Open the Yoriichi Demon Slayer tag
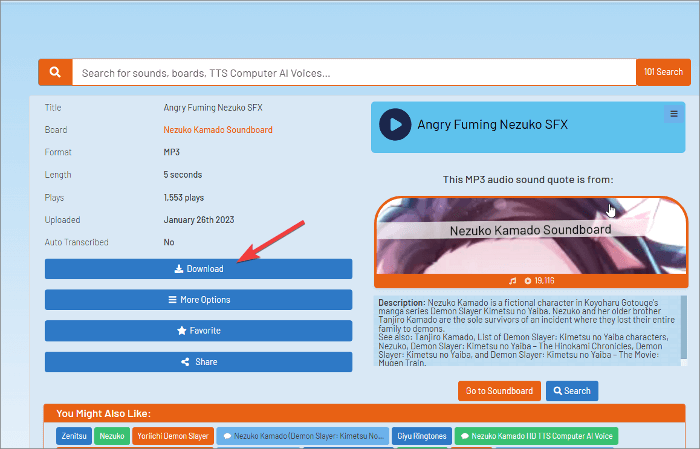The width and height of the screenshot is (700, 449). pos(172,437)
